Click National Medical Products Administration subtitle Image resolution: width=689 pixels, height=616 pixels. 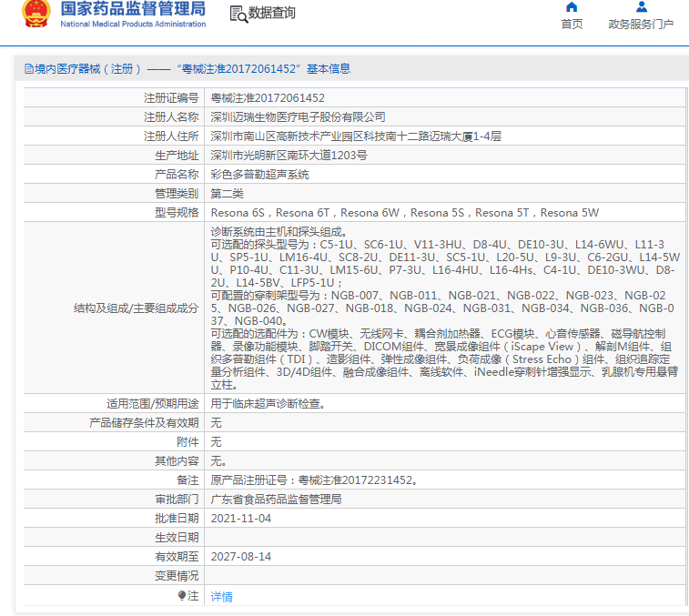(x=133, y=25)
